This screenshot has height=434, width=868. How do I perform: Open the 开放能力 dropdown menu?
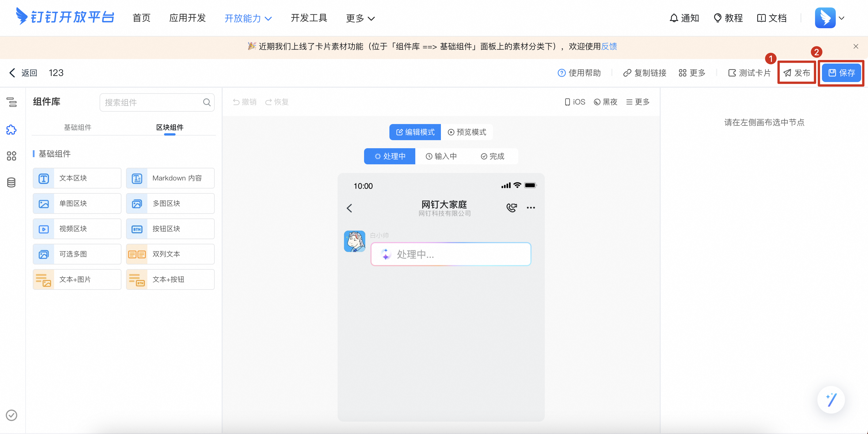[248, 18]
